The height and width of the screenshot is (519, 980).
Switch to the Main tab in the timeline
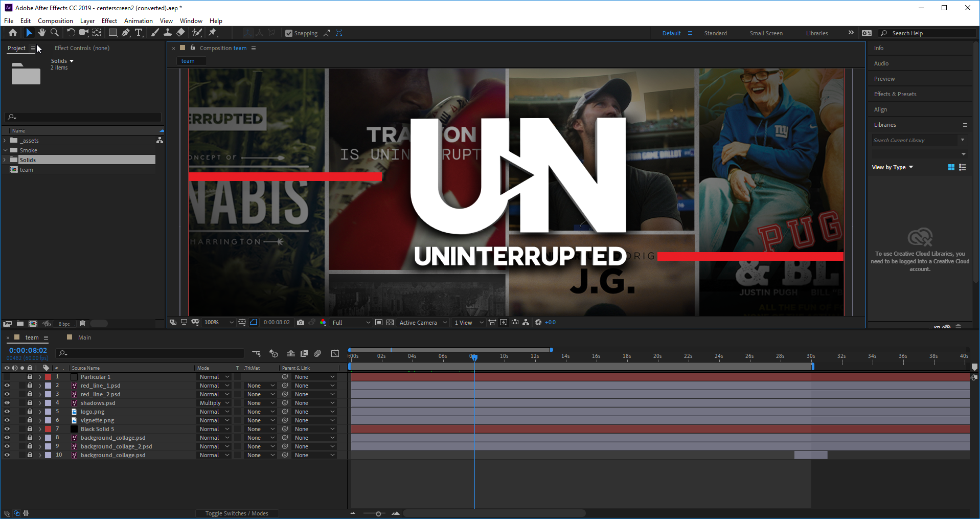click(84, 337)
